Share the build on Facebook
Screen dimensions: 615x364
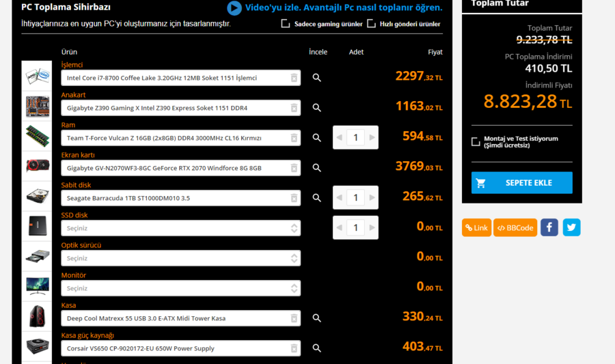click(549, 227)
